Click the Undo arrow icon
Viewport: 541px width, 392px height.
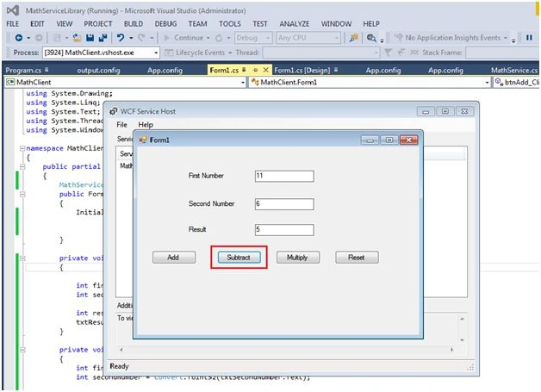tap(120, 38)
